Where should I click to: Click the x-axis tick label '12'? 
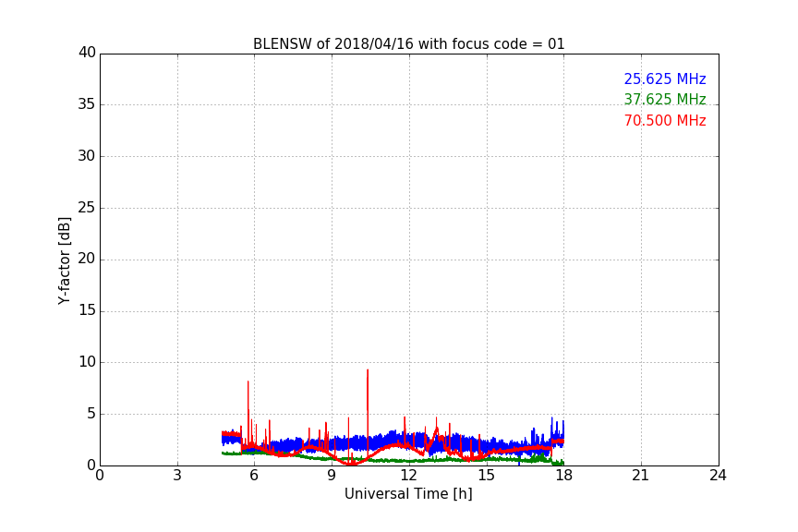pos(408,476)
